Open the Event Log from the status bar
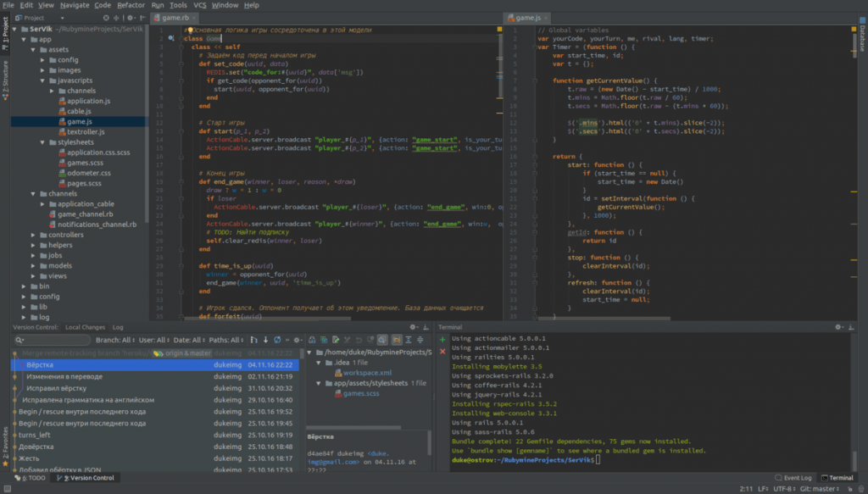868x494 pixels. click(797, 477)
